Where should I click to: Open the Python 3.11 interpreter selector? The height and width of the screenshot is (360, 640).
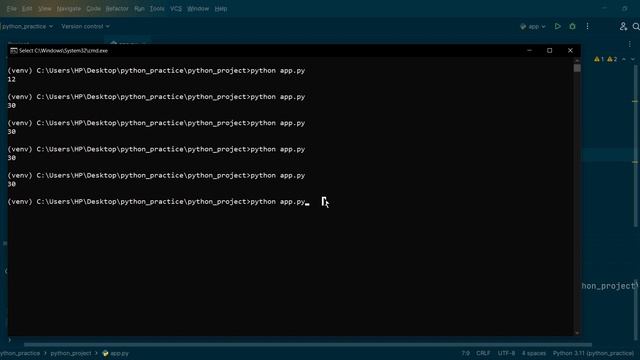[593, 353]
